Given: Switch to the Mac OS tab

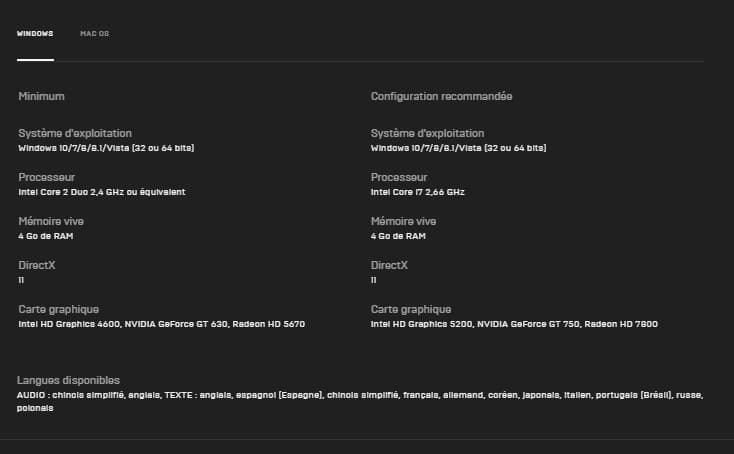Looking at the screenshot, I should [x=95, y=34].
